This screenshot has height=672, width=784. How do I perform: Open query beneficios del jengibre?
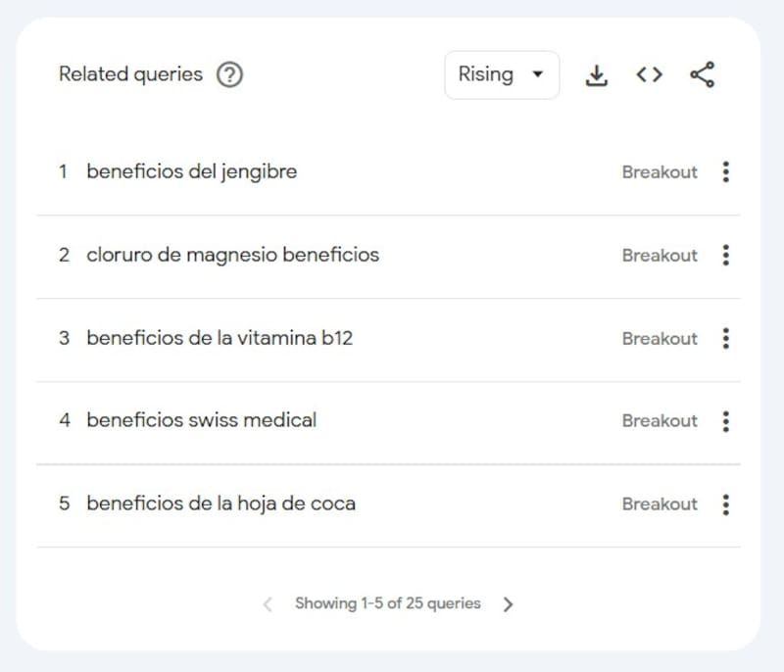point(191,171)
